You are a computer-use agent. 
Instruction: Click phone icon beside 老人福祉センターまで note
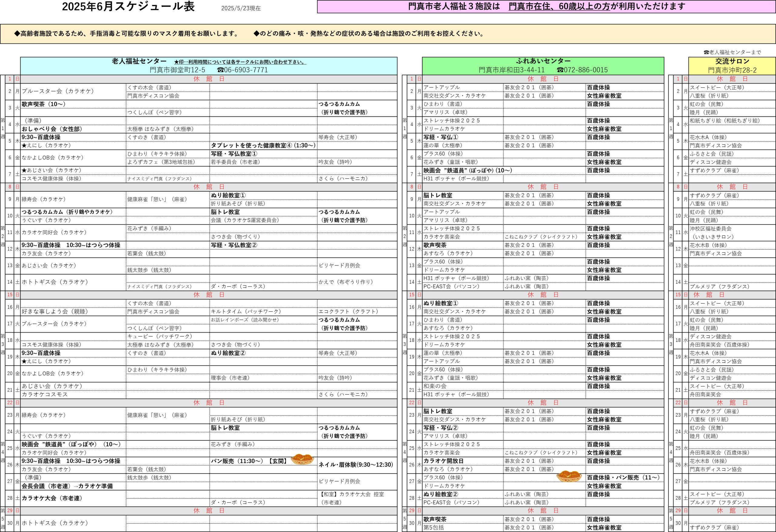pyautogui.click(x=706, y=52)
